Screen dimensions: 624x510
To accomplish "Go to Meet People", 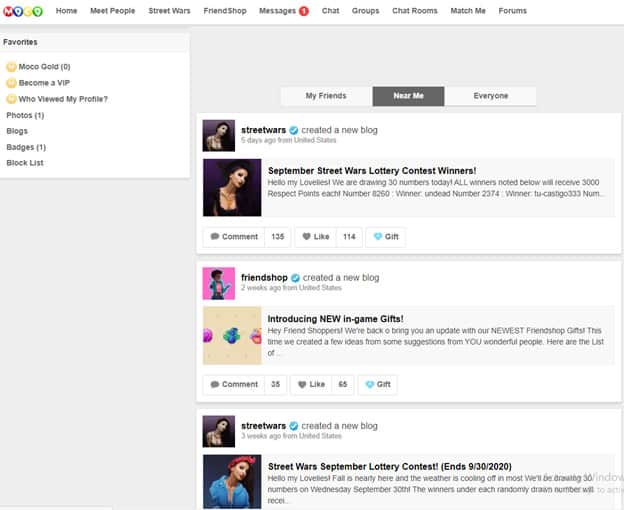I will coord(113,11).
